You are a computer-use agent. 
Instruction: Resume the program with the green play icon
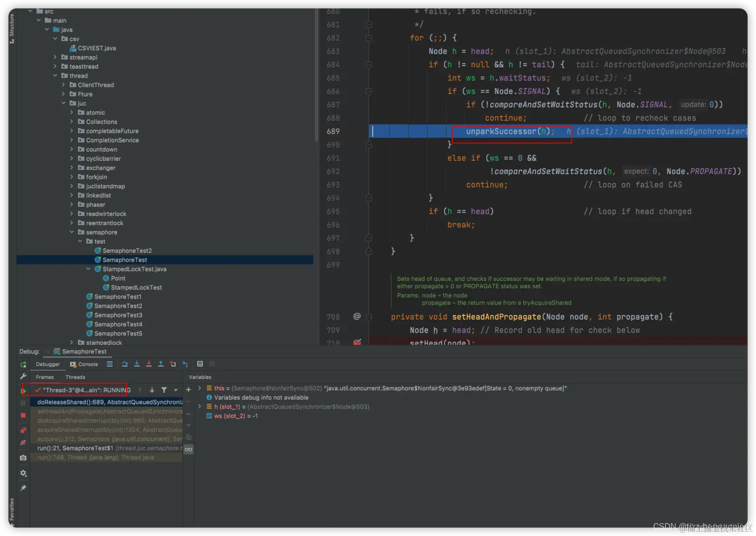[23, 391]
